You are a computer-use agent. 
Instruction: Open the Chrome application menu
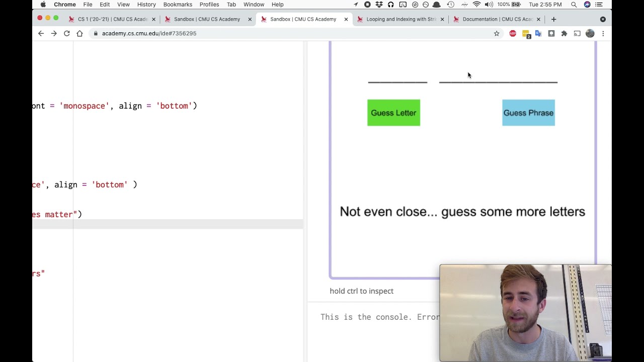tap(65, 5)
